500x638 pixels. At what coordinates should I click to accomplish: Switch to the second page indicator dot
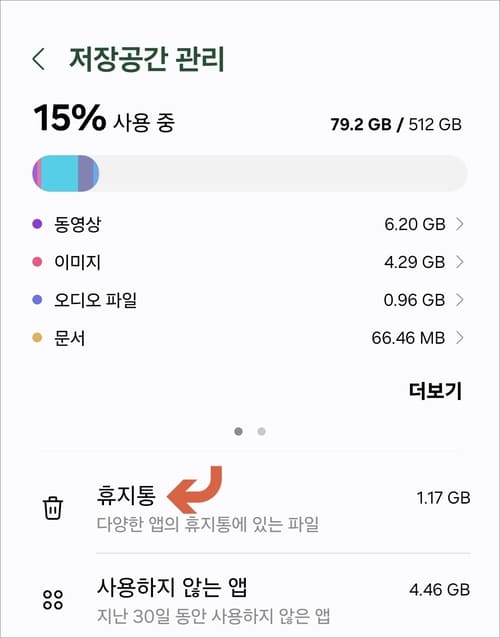[262, 431]
